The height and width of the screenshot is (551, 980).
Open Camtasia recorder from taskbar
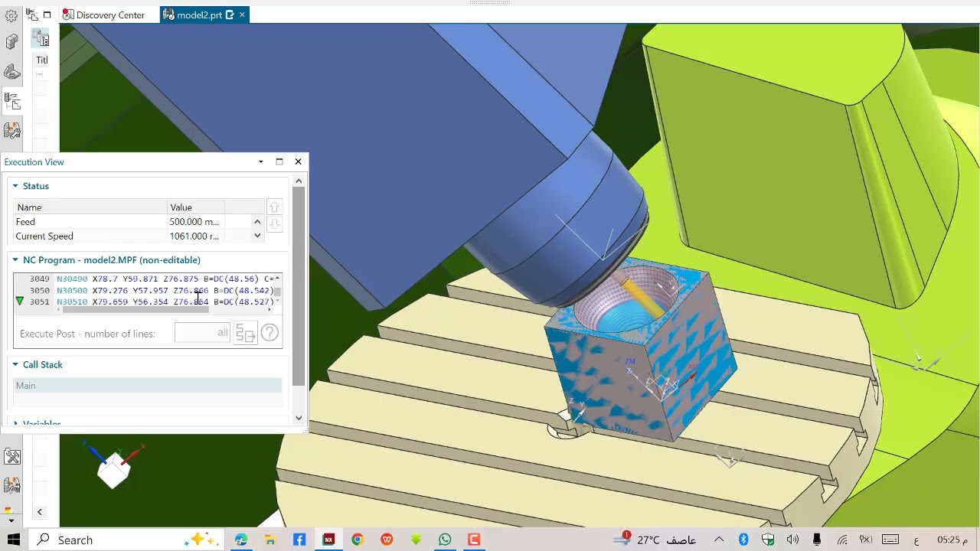pyautogui.click(x=474, y=540)
